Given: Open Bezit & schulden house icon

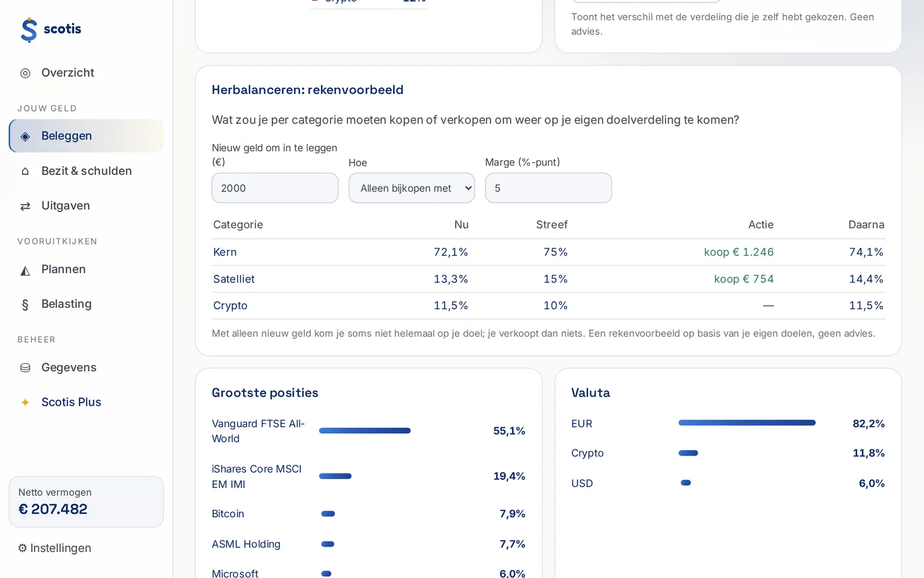Looking at the screenshot, I should [25, 172].
